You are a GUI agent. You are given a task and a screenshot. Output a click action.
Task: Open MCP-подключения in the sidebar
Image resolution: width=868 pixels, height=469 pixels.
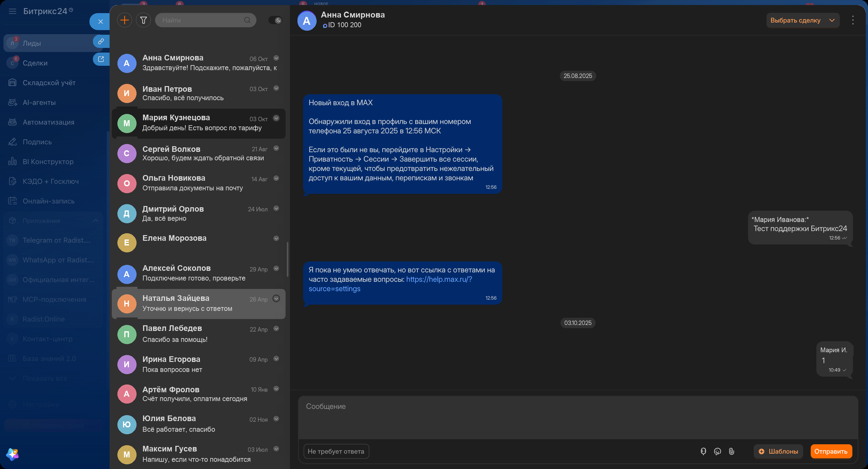[x=54, y=300]
